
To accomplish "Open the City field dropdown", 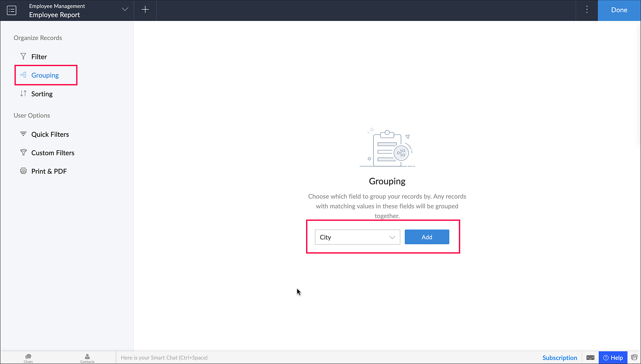I will click(357, 237).
